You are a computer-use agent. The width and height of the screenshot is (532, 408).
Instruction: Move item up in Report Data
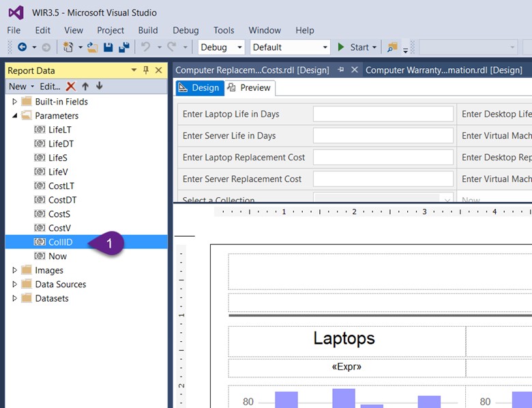(85, 87)
